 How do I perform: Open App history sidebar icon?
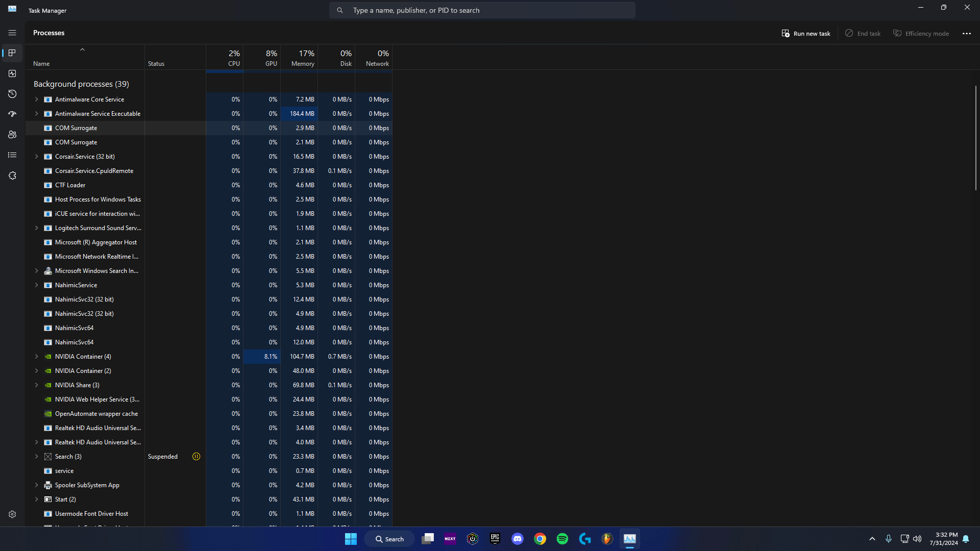pos(12,94)
